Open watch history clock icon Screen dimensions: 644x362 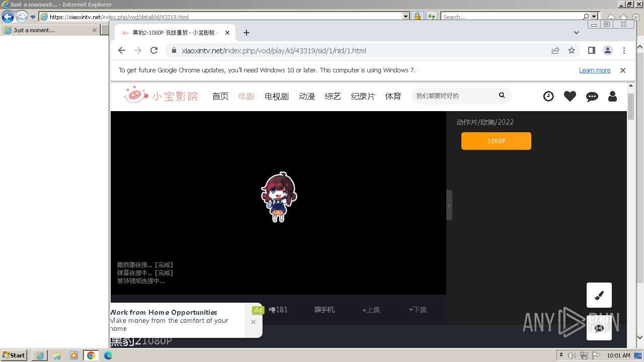coord(548,96)
